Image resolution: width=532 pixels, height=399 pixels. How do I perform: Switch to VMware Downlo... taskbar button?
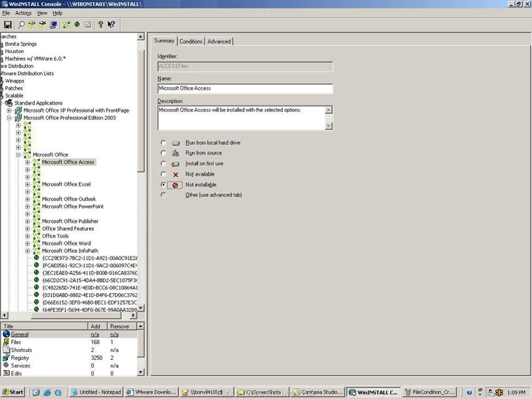click(151, 392)
